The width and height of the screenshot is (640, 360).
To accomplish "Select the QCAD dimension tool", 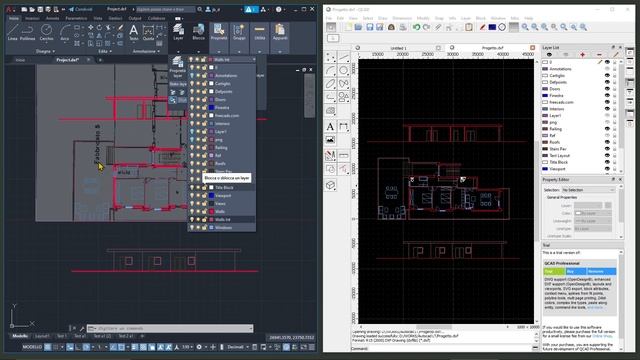I will pos(343,127).
